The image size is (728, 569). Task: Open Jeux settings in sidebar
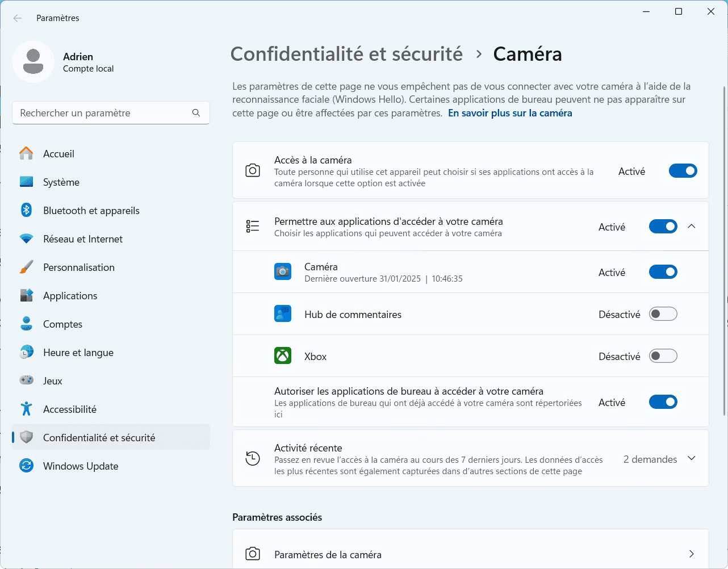[111, 380]
